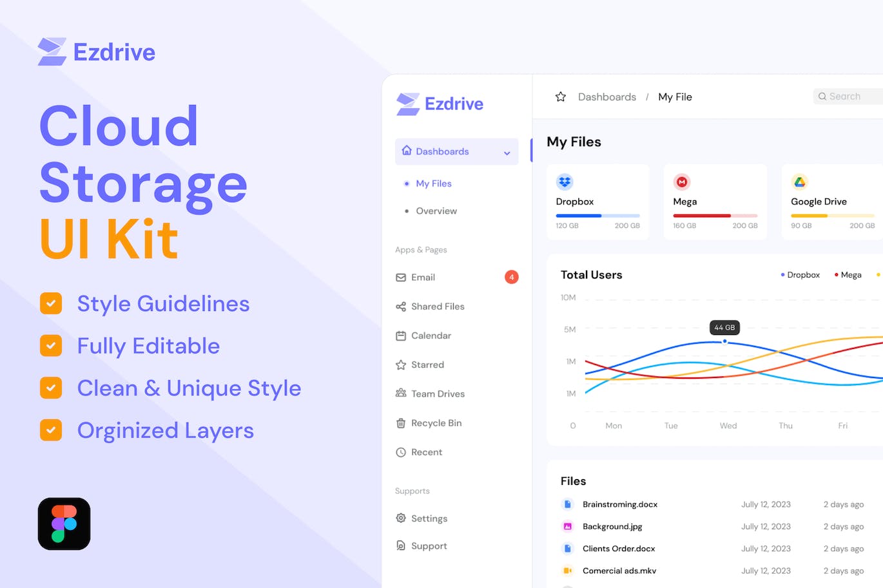Click the Shared Files share icon
This screenshot has height=588, width=883.
click(401, 307)
